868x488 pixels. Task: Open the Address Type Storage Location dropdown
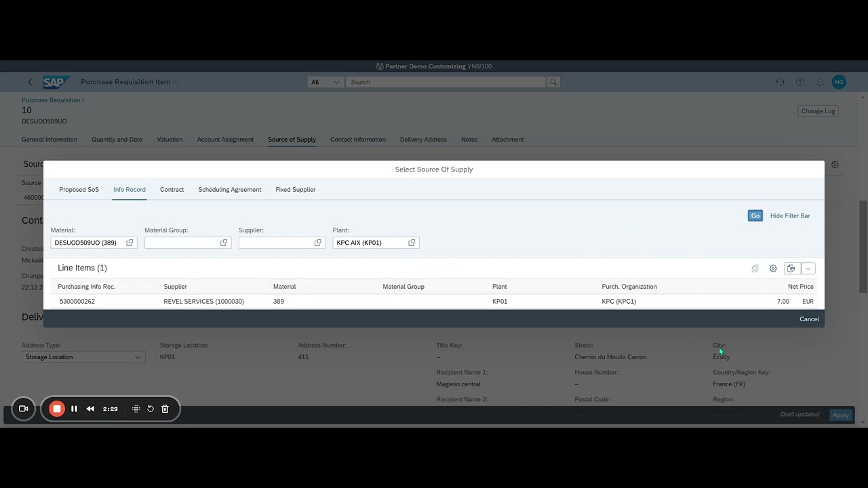(83, 357)
